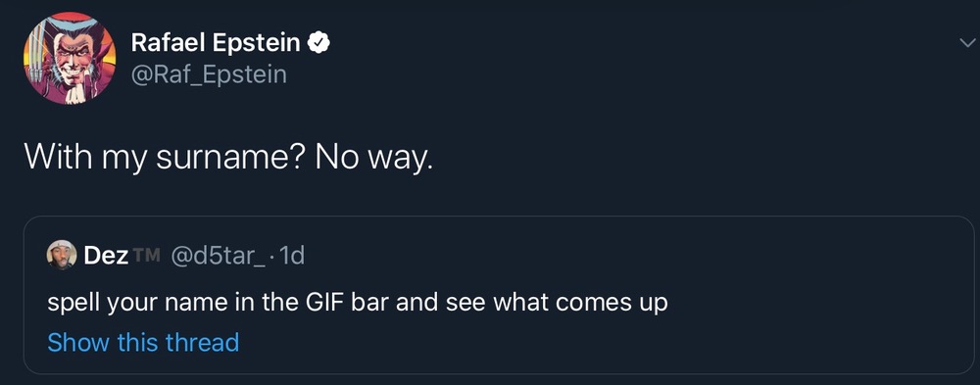
Task: Select Dez's small profile photo
Action: pyautogui.click(x=62, y=255)
